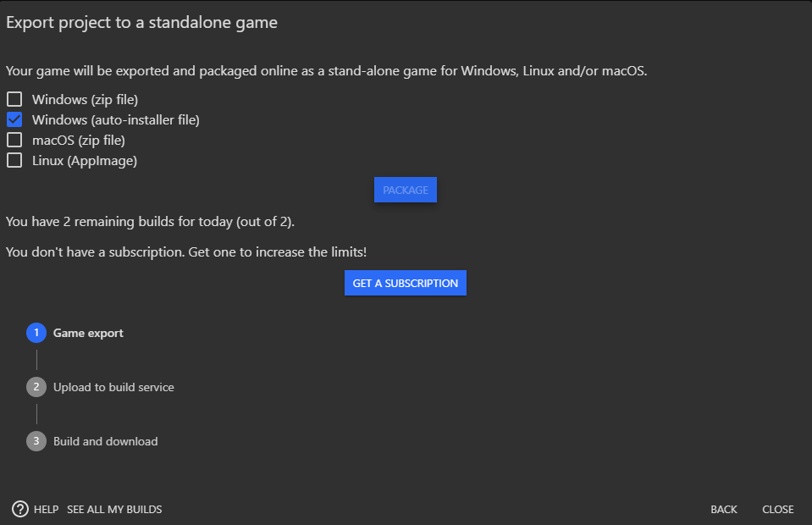Start the build with the Package button
The width and height of the screenshot is (812, 525).
(x=406, y=190)
